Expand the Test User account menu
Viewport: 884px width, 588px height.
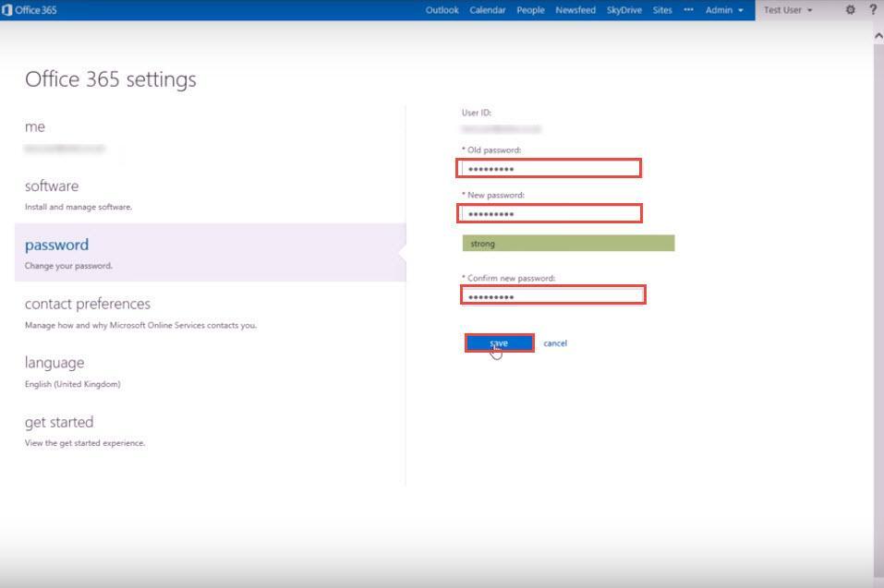pyautogui.click(x=788, y=10)
